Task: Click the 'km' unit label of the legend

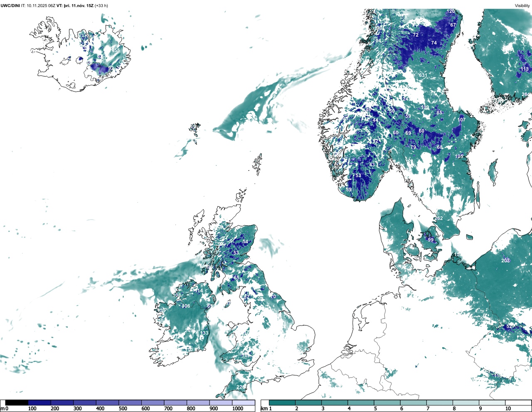Action: (x=264, y=409)
